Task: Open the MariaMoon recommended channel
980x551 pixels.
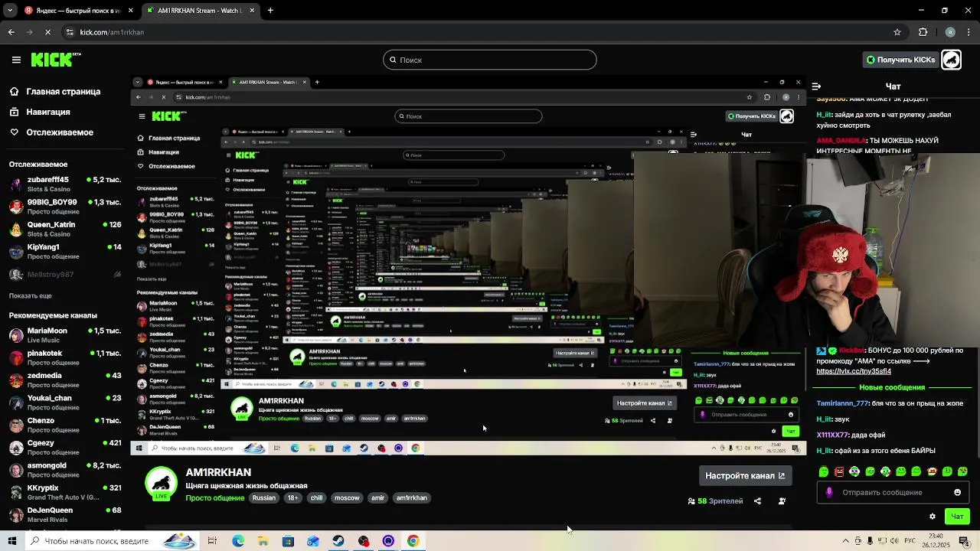Action: pos(64,335)
